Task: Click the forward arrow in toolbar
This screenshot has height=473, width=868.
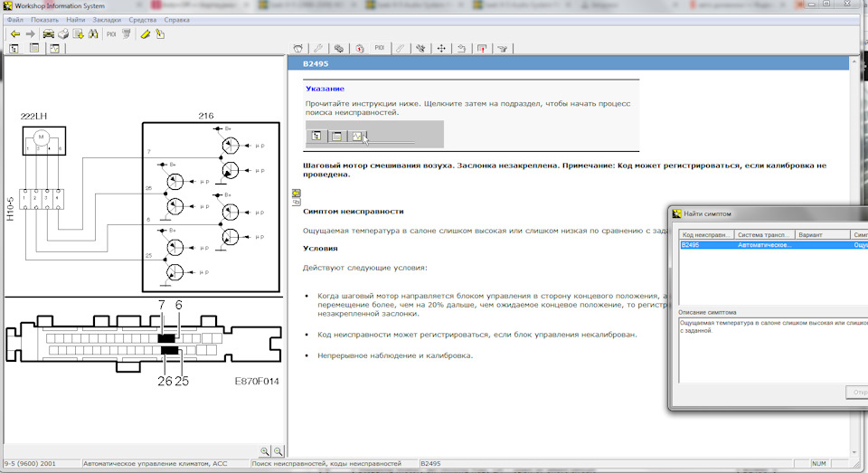Action: (30, 34)
